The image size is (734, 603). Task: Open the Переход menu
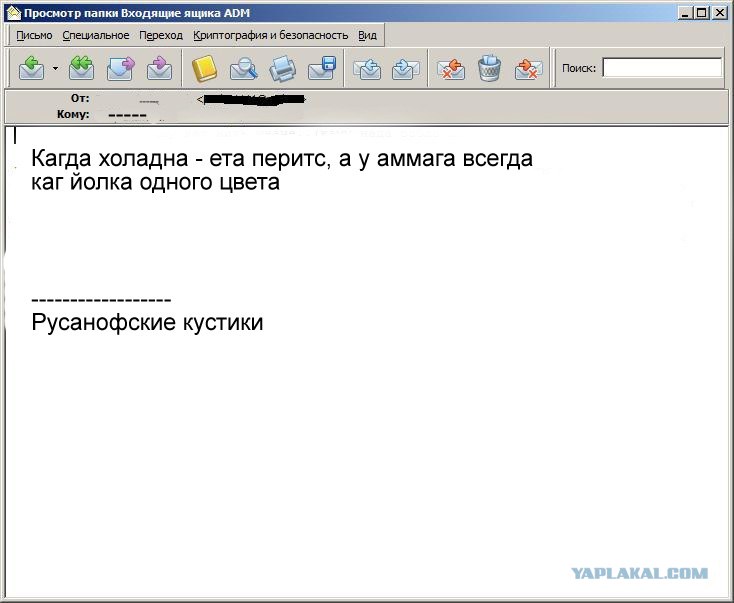(x=161, y=35)
